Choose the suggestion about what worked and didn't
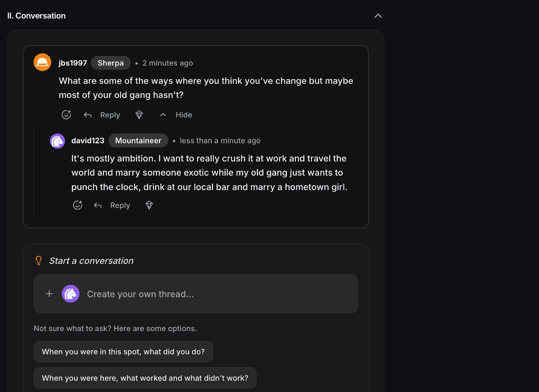This screenshot has height=392, width=539. [x=145, y=378]
